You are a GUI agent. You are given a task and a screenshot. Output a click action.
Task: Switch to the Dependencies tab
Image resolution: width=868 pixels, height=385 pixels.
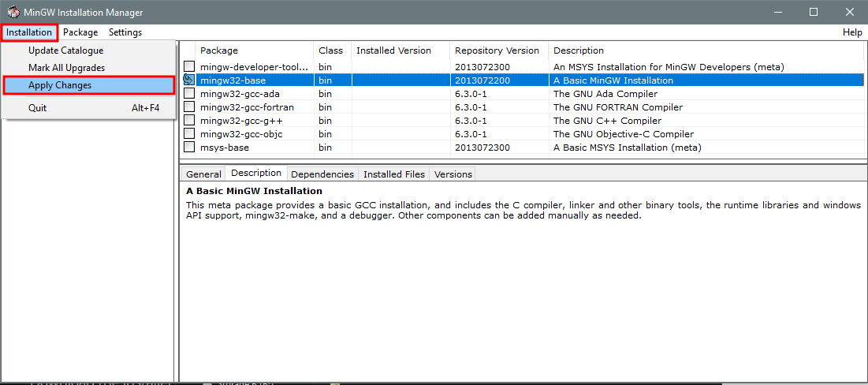click(322, 174)
